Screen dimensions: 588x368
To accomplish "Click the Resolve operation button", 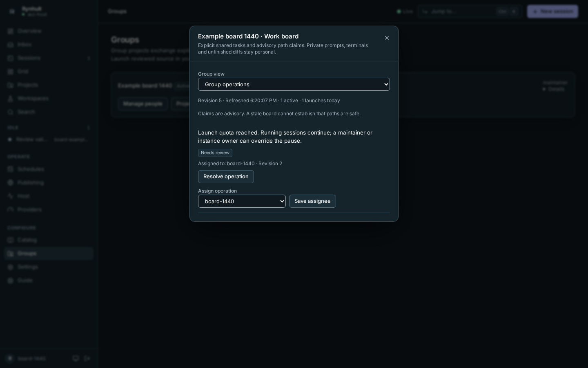I will click(226, 177).
